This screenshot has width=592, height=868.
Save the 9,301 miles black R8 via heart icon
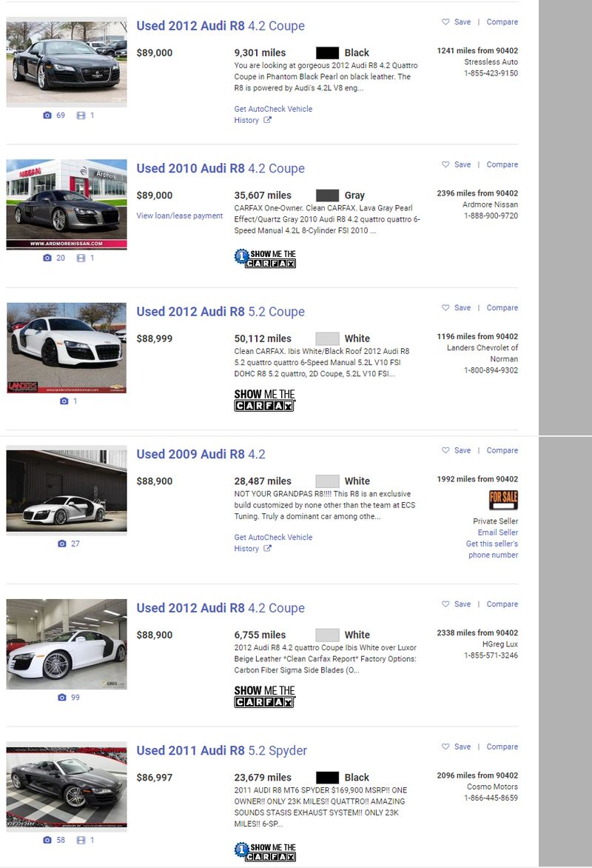(x=445, y=21)
